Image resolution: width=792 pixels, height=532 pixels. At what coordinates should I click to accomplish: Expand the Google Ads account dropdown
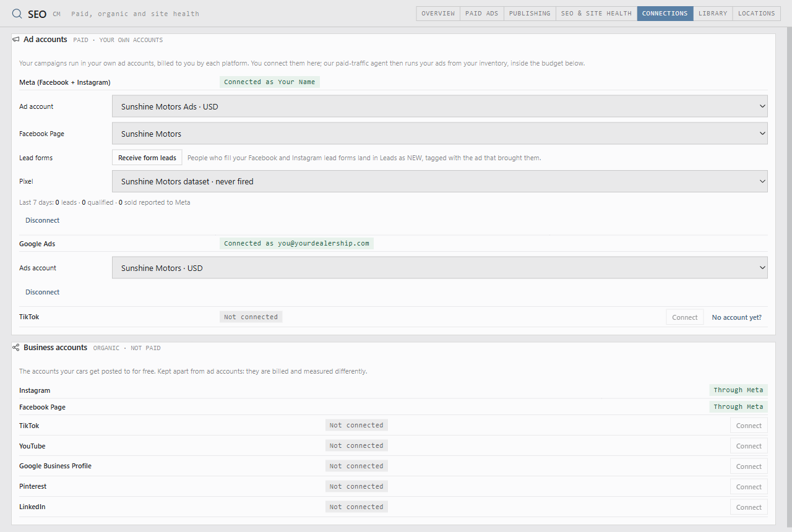(440, 268)
